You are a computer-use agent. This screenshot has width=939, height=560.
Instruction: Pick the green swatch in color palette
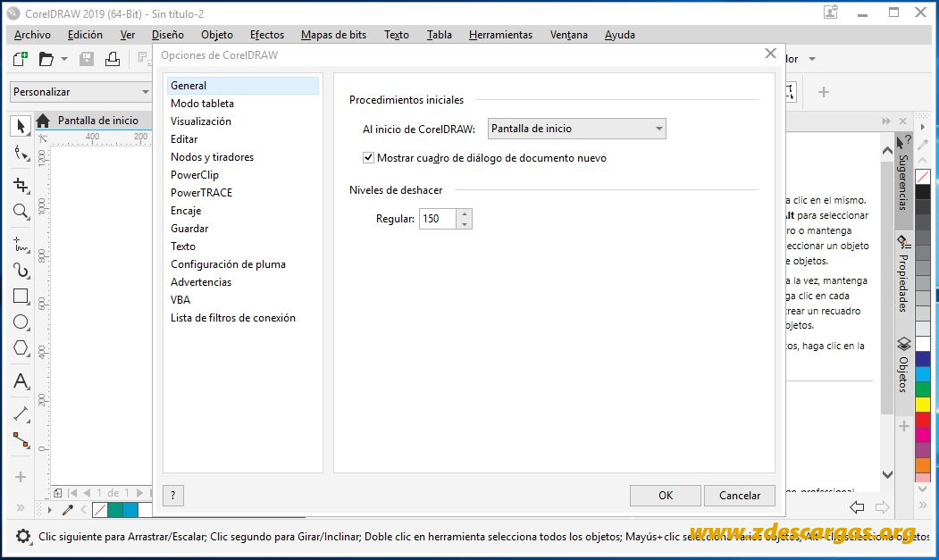tap(923, 389)
